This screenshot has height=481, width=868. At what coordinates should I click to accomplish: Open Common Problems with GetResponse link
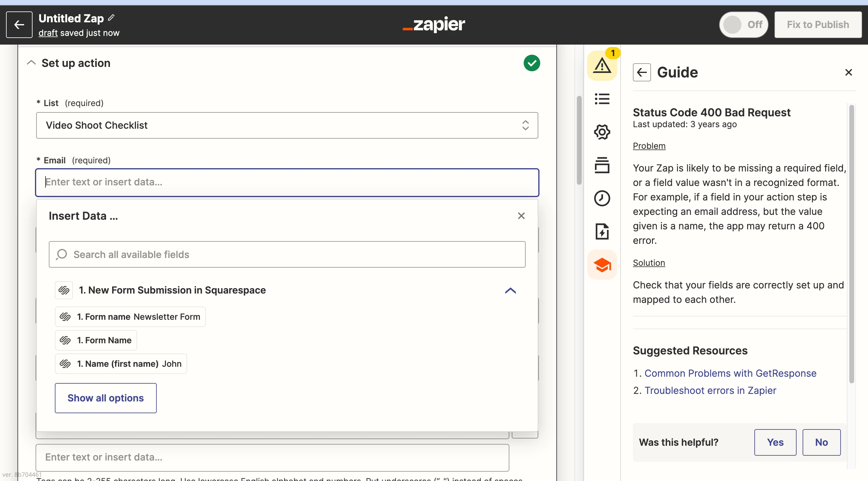[730, 373]
